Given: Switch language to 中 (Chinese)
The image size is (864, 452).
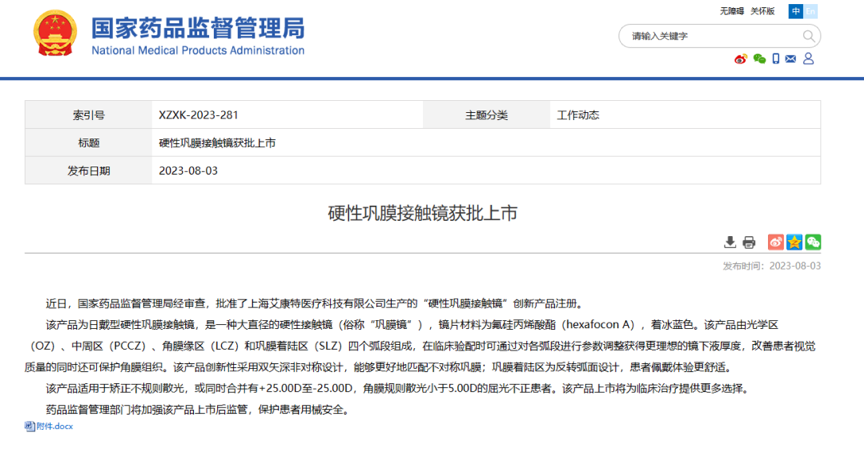Looking at the screenshot, I should pyautogui.click(x=796, y=12).
